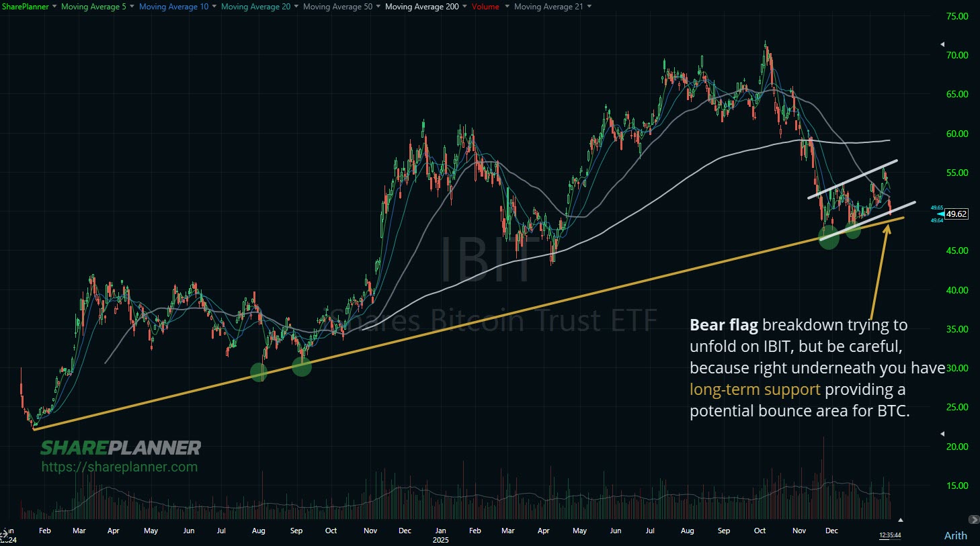Viewport: 980px width, 546px height.
Task: Select the Moving Average 21 indicator label
Action: (548, 7)
